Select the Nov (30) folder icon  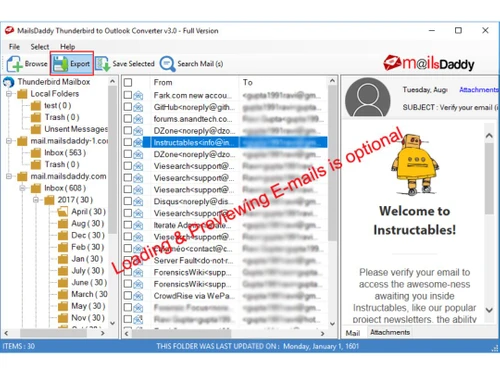63,318
